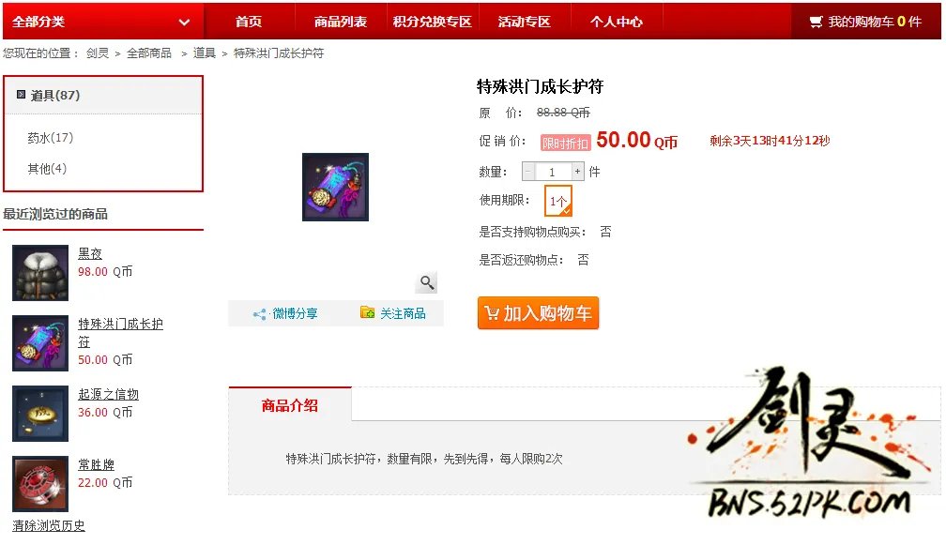
Task: Click the 道具 category square icon
Action: (x=21, y=94)
